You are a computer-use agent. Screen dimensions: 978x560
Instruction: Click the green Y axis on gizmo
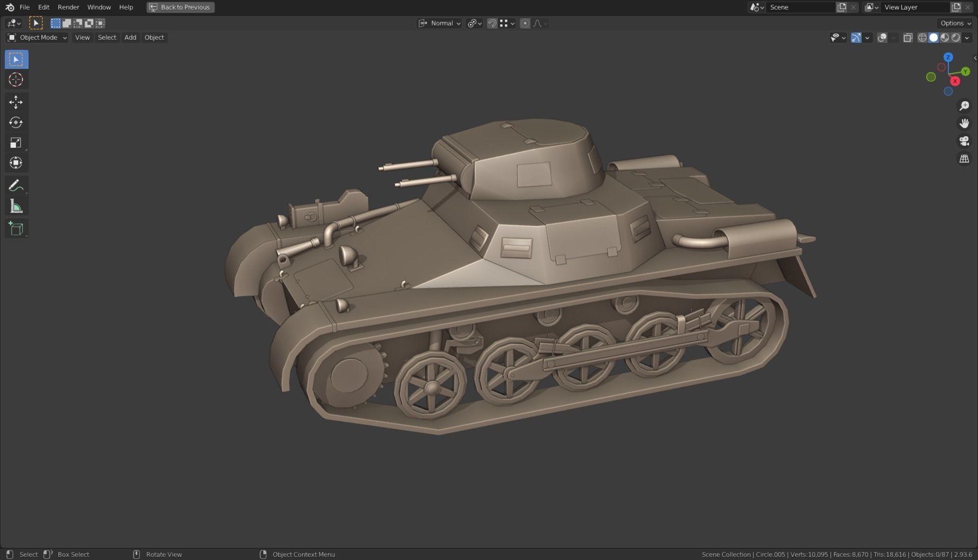(965, 72)
